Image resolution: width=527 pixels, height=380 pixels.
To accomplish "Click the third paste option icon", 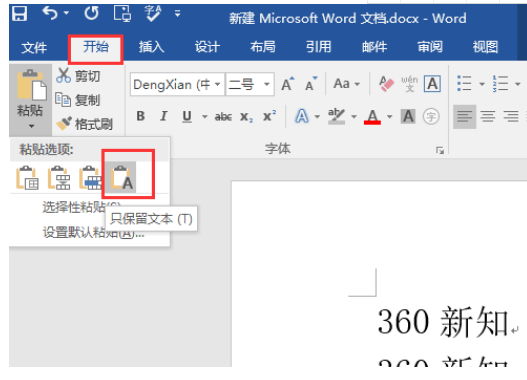I will 90,177.
